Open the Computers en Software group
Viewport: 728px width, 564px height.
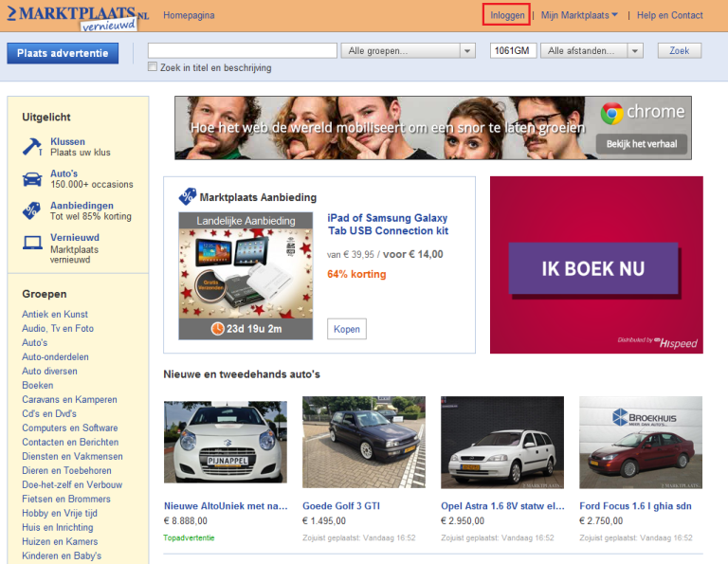coord(69,428)
